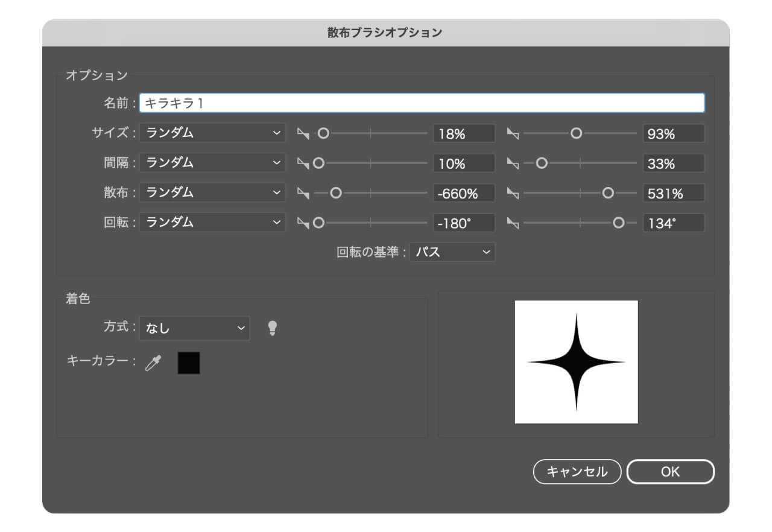
Task: Click the scatter field showing 531%
Action: [x=674, y=193]
